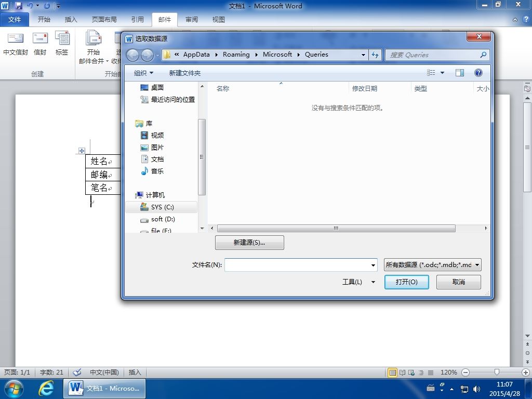
Task: Click Forward navigation arrow in dialog
Action: 147,55
